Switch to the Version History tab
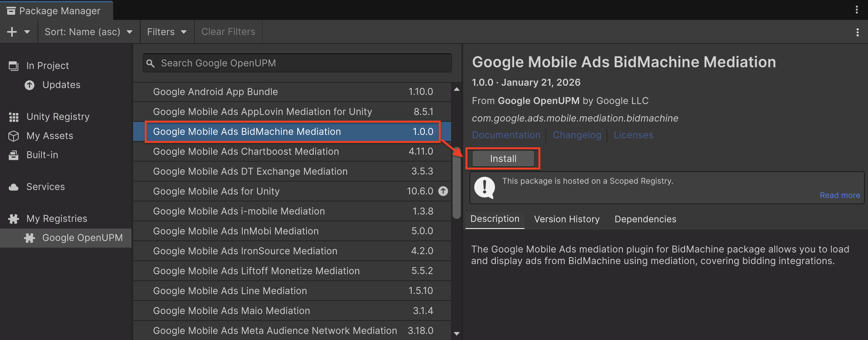The image size is (868, 340). coord(566,219)
